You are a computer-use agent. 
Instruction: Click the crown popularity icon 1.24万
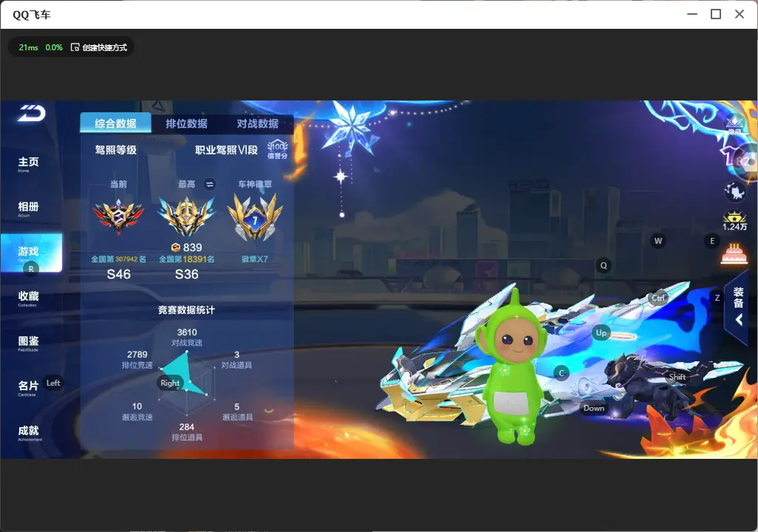click(x=735, y=220)
